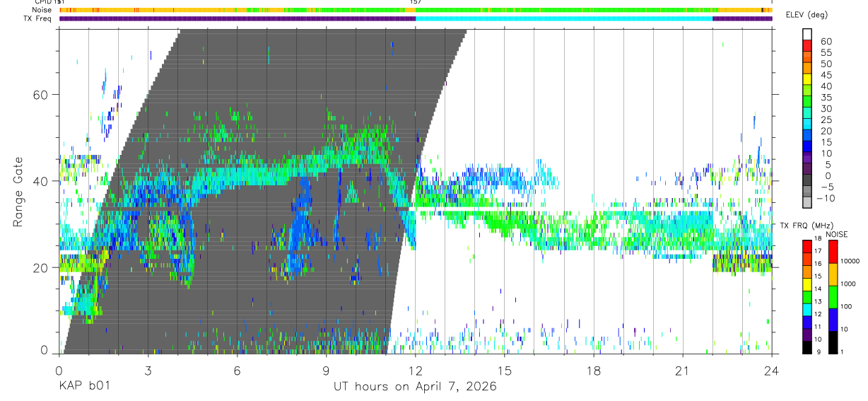Click the '100' value on NOISE scale
The image size is (868, 401).
(846, 306)
